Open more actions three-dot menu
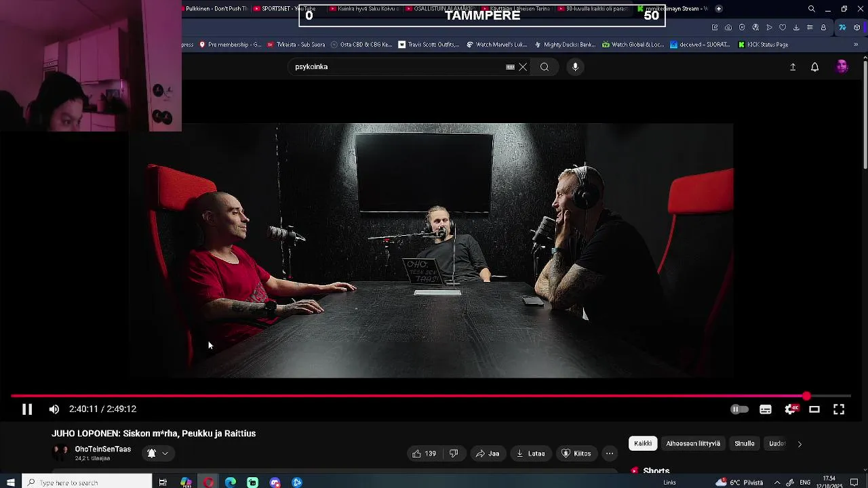Image resolution: width=868 pixels, height=488 pixels. pyautogui.click(x=610, y=453)
